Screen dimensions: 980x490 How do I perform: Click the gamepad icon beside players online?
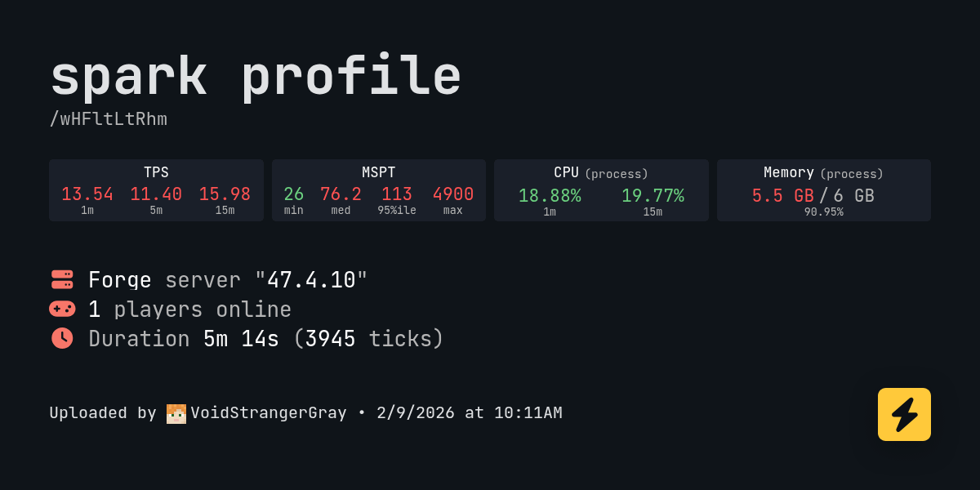[x=62, y=309]
